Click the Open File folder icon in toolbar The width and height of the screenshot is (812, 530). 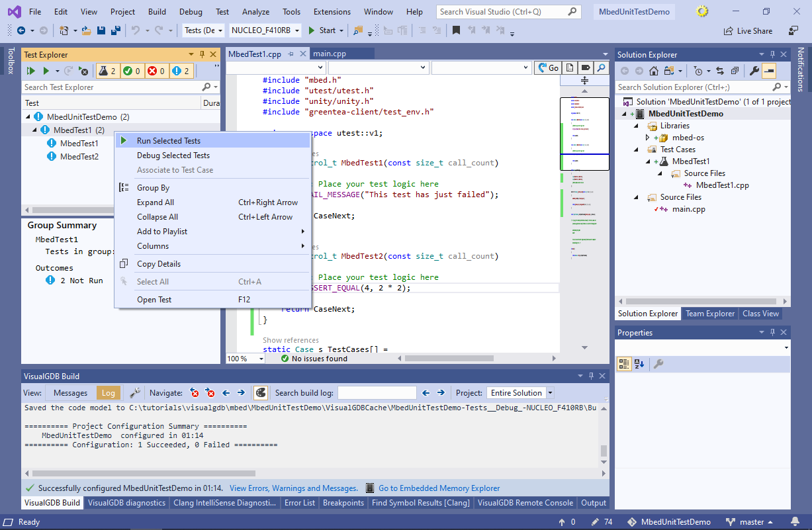tap(87, 30)
